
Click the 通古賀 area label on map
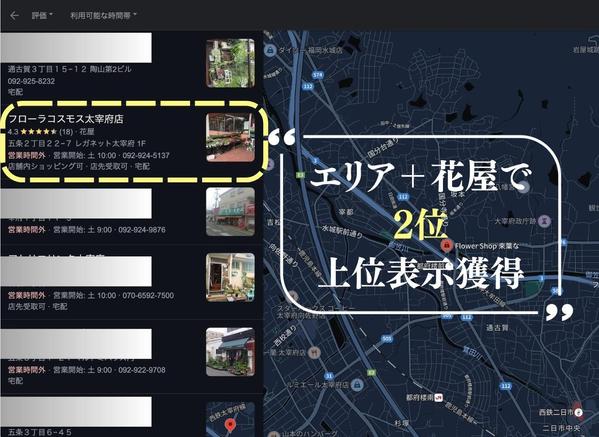click(497, 328)
